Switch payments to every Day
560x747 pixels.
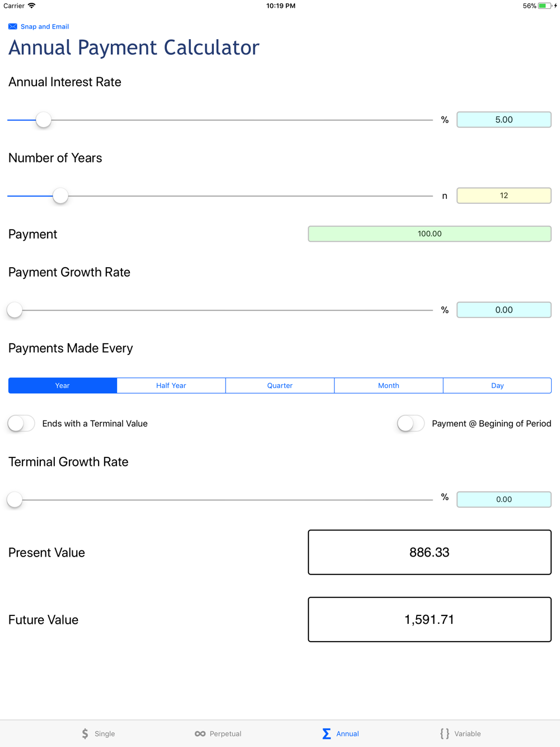click(497, 385)
